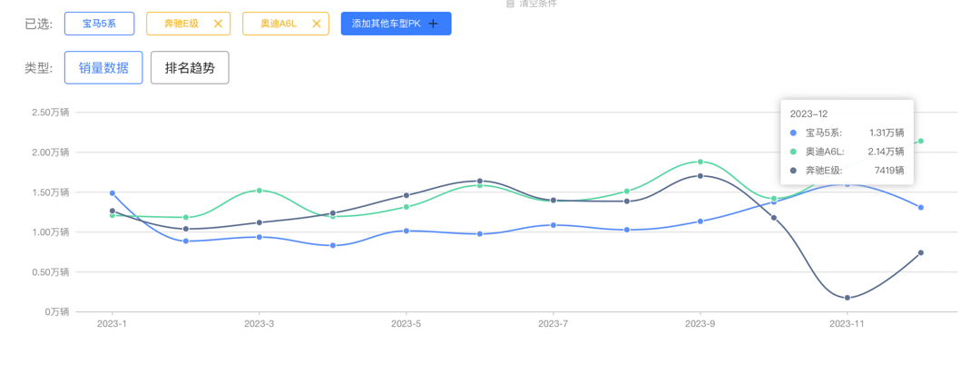The height and width of the screenshot is (374, 980).
Task: Select the 奔驰E级 tag label
Action: click(x=181, y=24)
